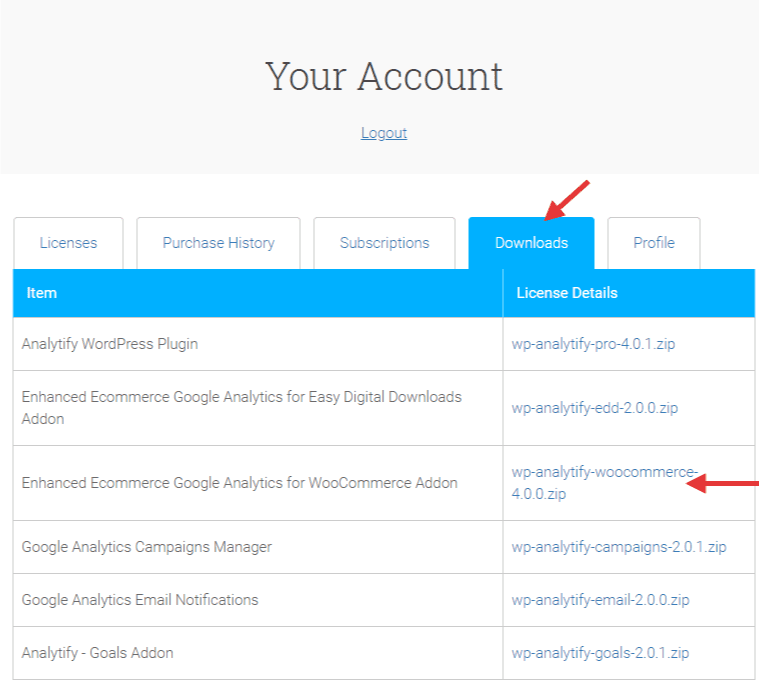The height and width of the screenshot is (683, 759).
Task: Click the Your Account heading
Action: pyautogui.click(x=384, y=76)
